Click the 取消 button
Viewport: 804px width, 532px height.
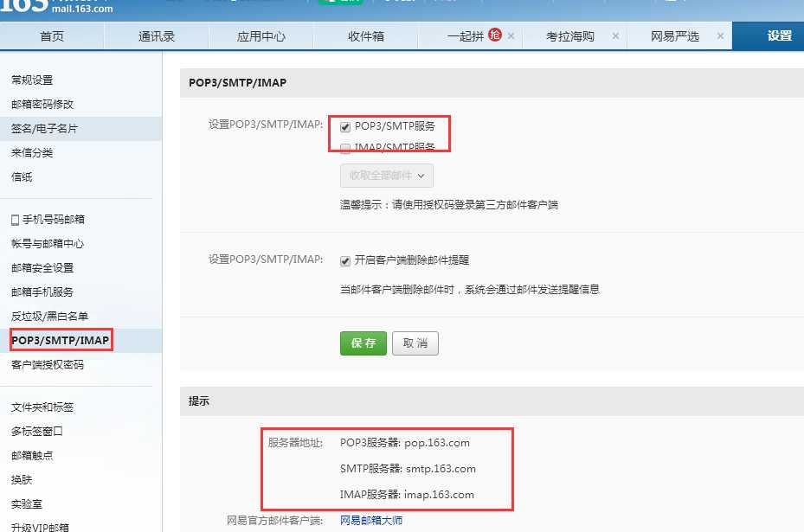[415, 343]
